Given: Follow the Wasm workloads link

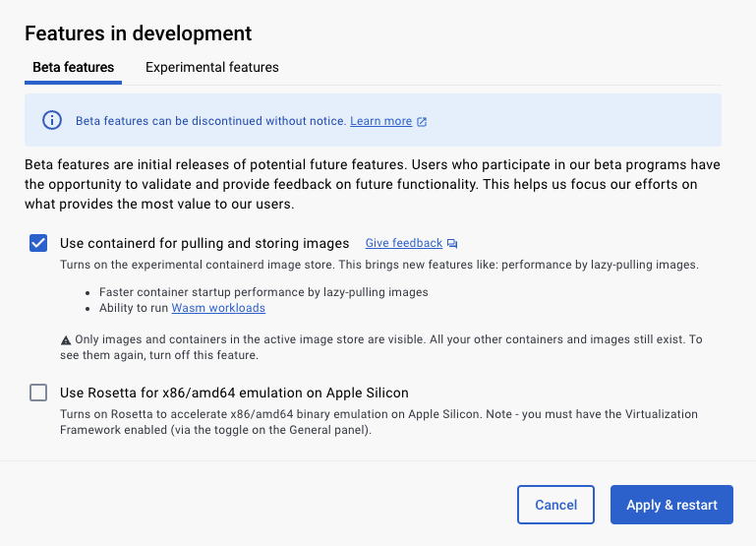Looking at the screenshot, I should 218,308.
